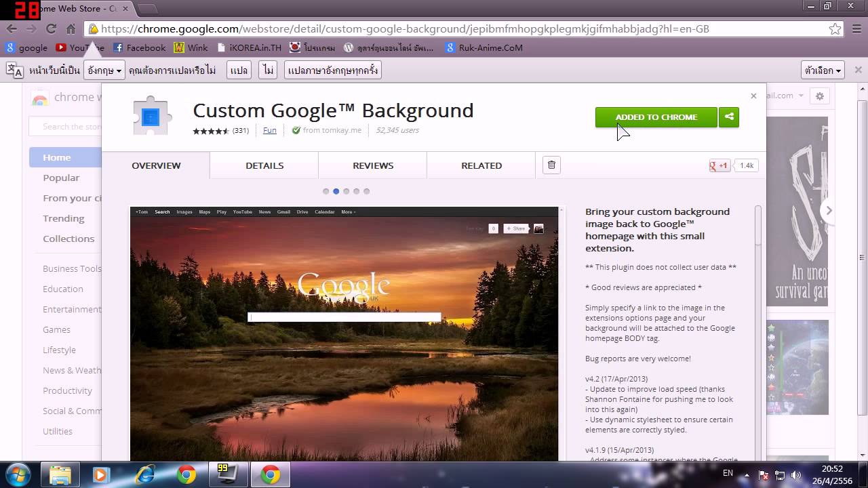Viewport: 868px width, 488px height.
Task: Select the fifth screenshot carousel dot
Action: point(366,191)
